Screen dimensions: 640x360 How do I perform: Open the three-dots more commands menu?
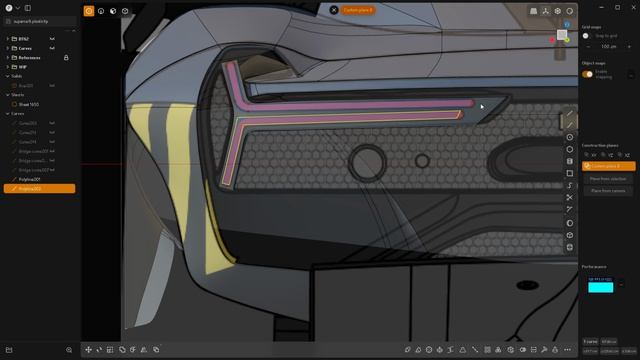[x=567, y=350]
